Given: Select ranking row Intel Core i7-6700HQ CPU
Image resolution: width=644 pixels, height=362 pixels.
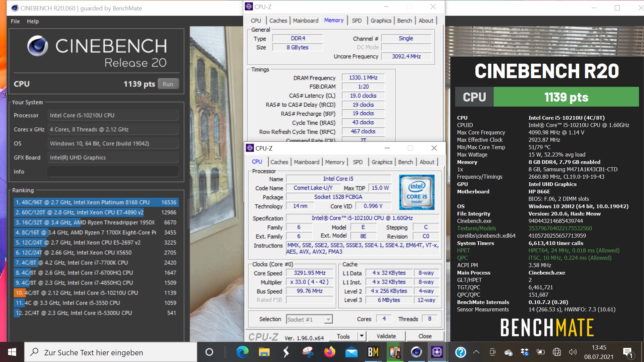Looking at the screenshot, I should pos(96,273).
